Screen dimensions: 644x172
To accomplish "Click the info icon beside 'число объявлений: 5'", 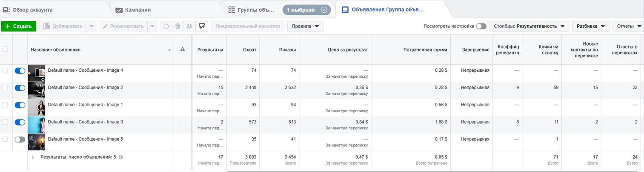I will click(121, 157).
